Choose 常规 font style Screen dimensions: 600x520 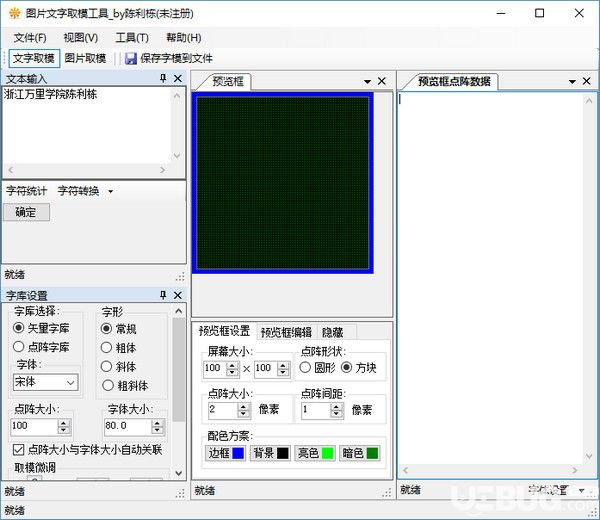[x=106, y=329]
